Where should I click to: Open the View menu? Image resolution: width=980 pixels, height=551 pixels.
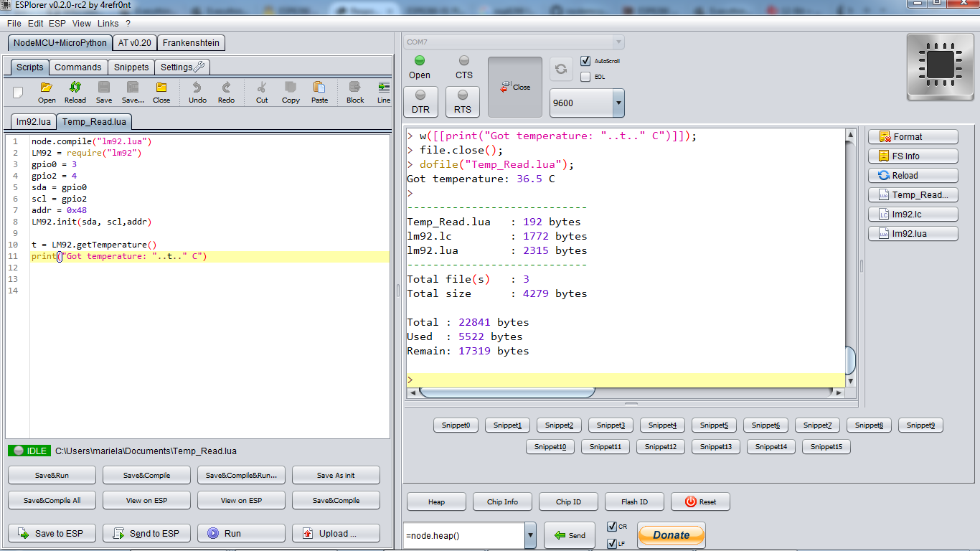[x=82, y=24]
